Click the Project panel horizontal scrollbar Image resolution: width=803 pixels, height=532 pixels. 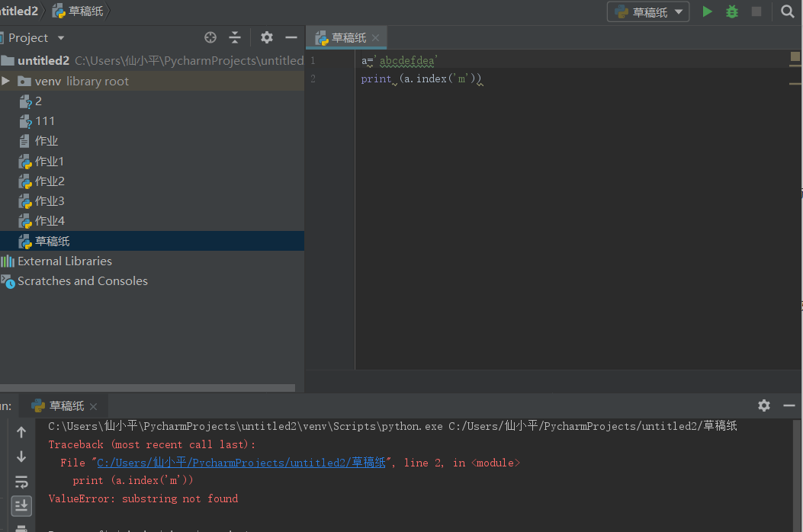coord(147,388)
